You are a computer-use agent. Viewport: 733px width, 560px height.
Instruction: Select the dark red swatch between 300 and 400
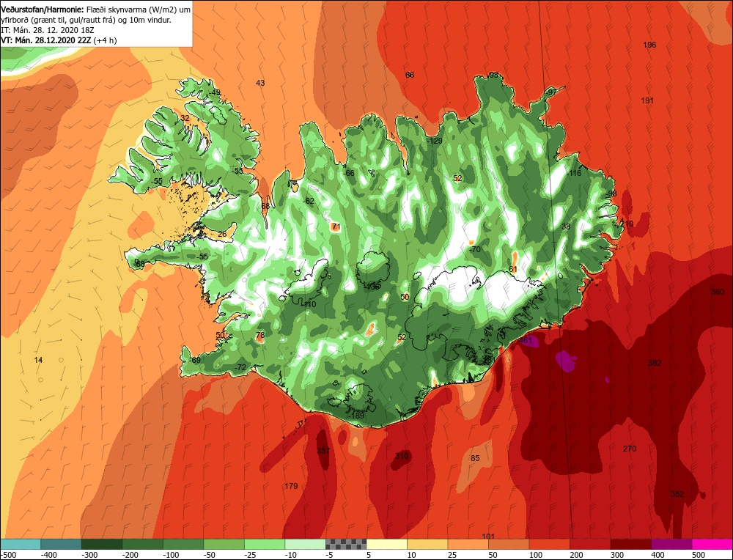[630, 544]
